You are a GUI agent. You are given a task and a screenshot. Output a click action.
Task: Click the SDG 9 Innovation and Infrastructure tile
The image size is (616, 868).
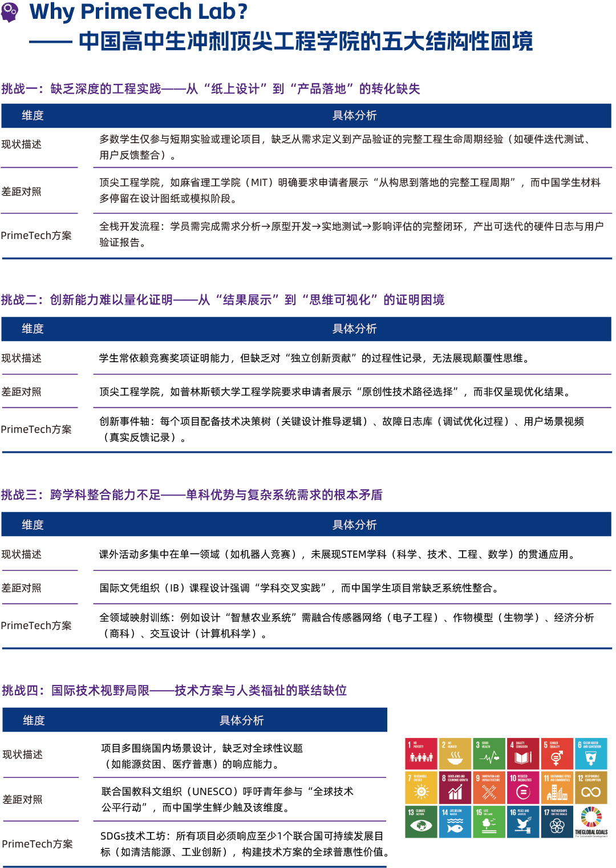[x=489, y=788]
